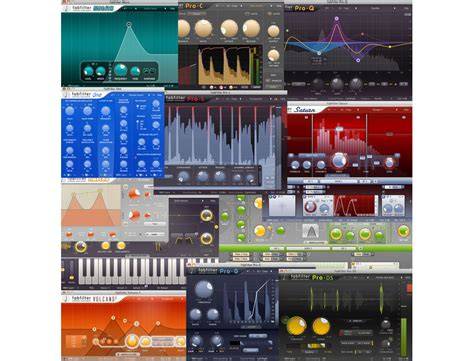Click the largest glowing knob in orange Volcano
The width and height of the screenshot is (474, 361).
pos(131,341)
